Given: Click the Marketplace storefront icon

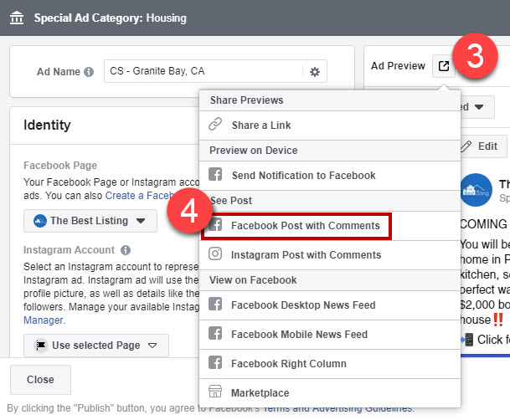Looking at the screenshot, I should click(215, 393).
